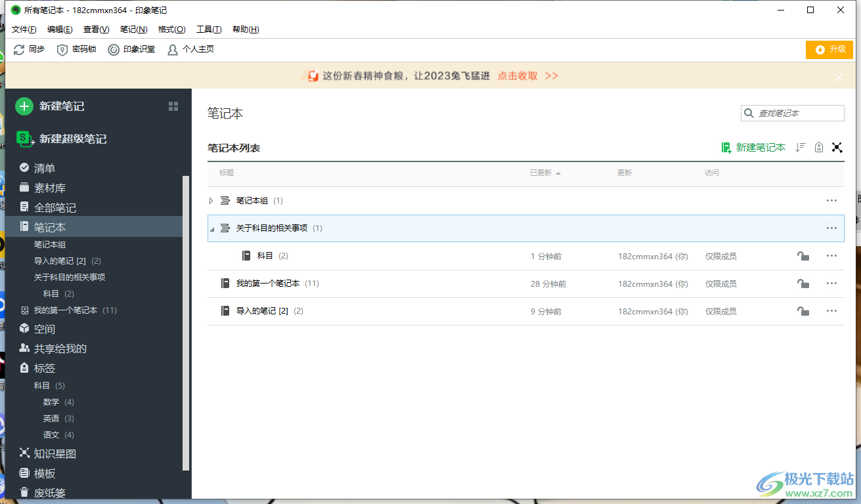Click the orange 升级 upgrade button
Screen dimensions: 861x504
tap(829, 50)
